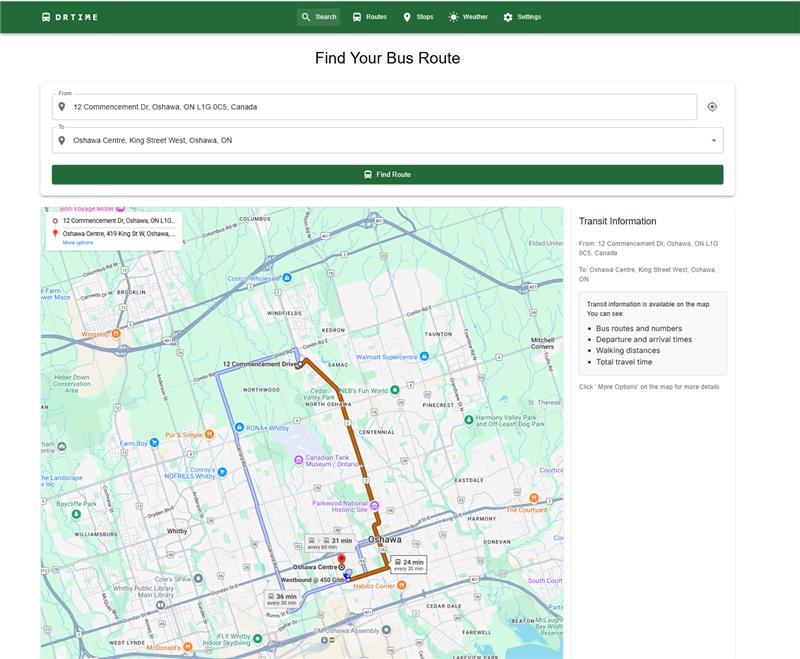800x659 pixels.
Task: Click the NEB's Fun World map marker
Action: [395, 390]
